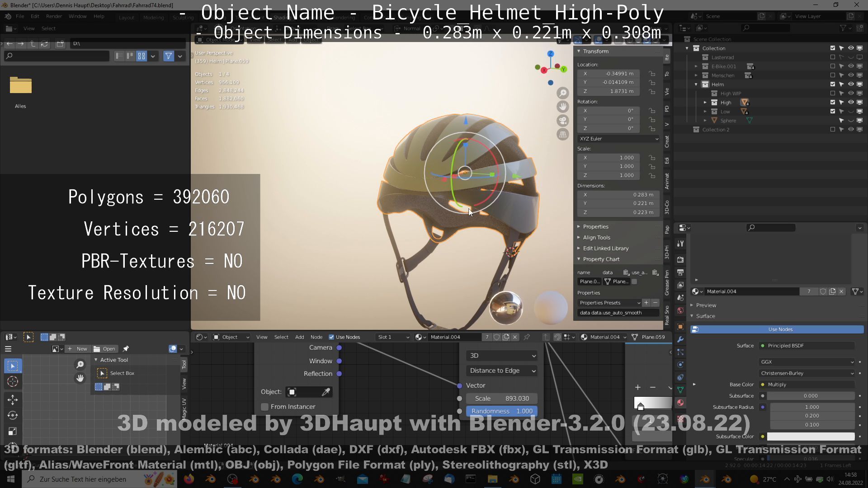This screenshot has width=868, height=488.
Task: Open the Add menu in node editor
Action: pos(299,337)
